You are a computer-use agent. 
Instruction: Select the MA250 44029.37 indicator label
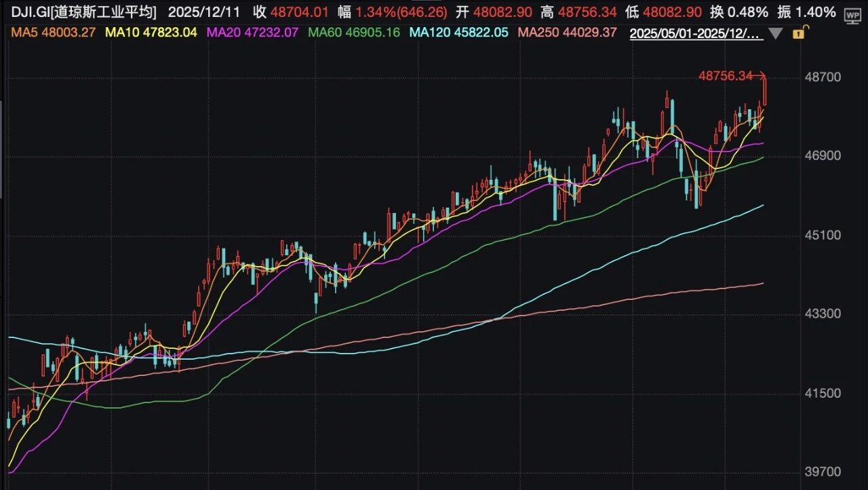pyautogui.click(x=567, y=32)
